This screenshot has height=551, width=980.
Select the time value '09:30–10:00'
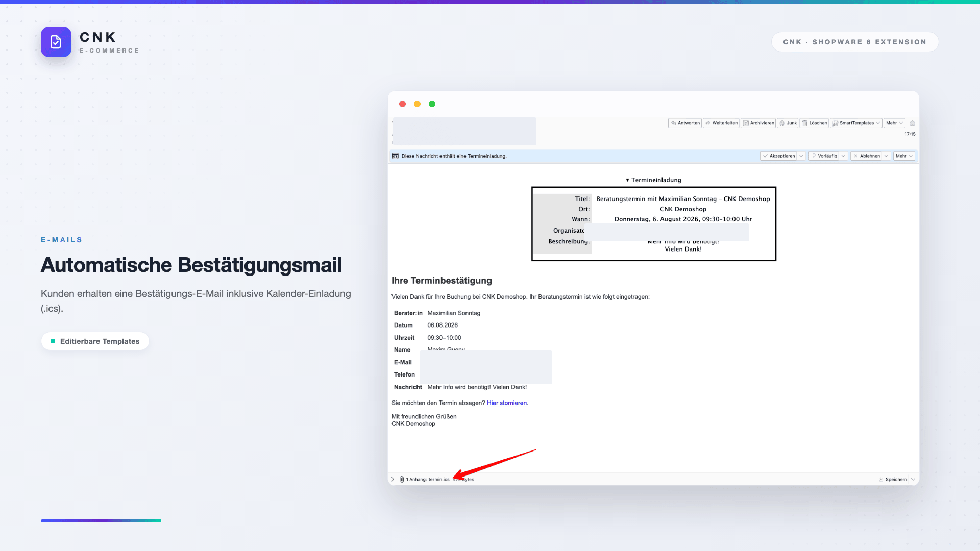tap(444, 338)
